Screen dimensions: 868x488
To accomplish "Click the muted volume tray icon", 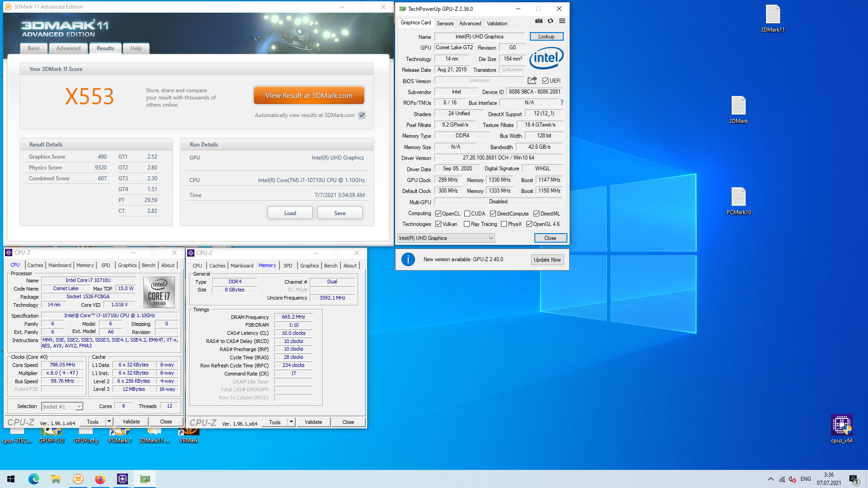I will pos(792,479).
